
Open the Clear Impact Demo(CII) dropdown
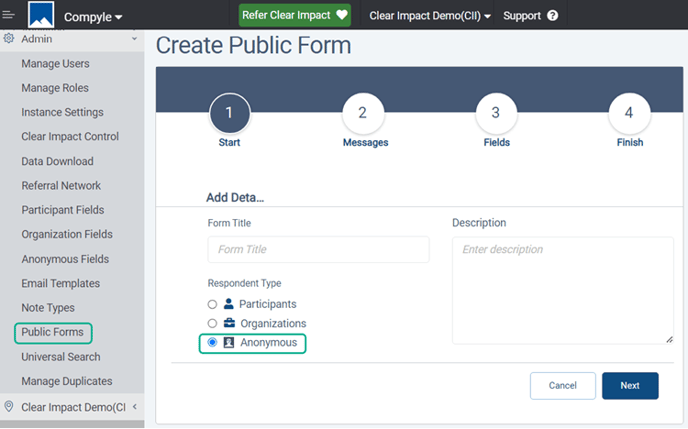tap(430, 16)
